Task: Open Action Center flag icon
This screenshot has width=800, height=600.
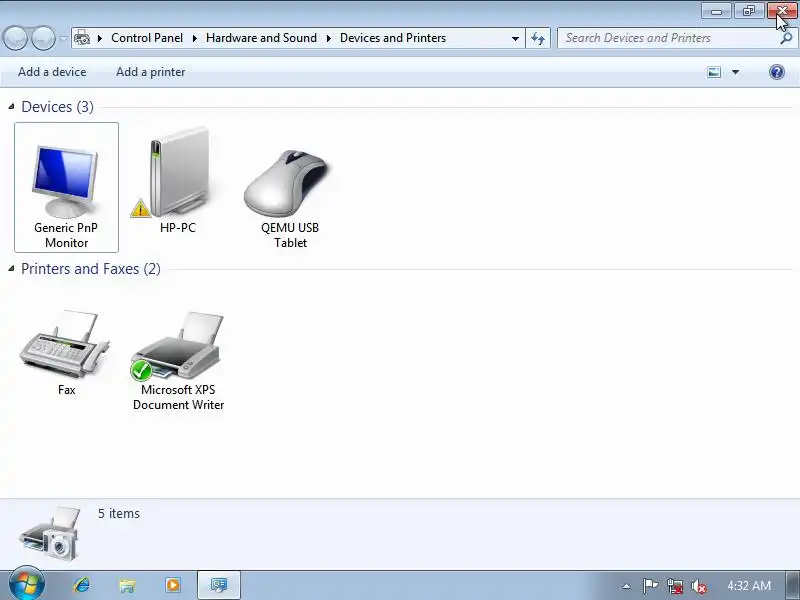Action: pyautogui.click(x=650, y=586)
